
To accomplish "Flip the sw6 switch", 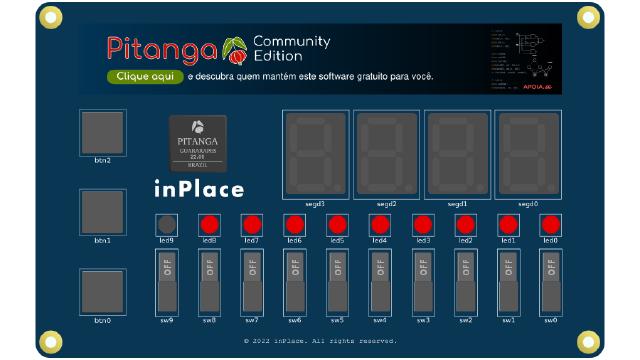I will (x=295, y=282).
